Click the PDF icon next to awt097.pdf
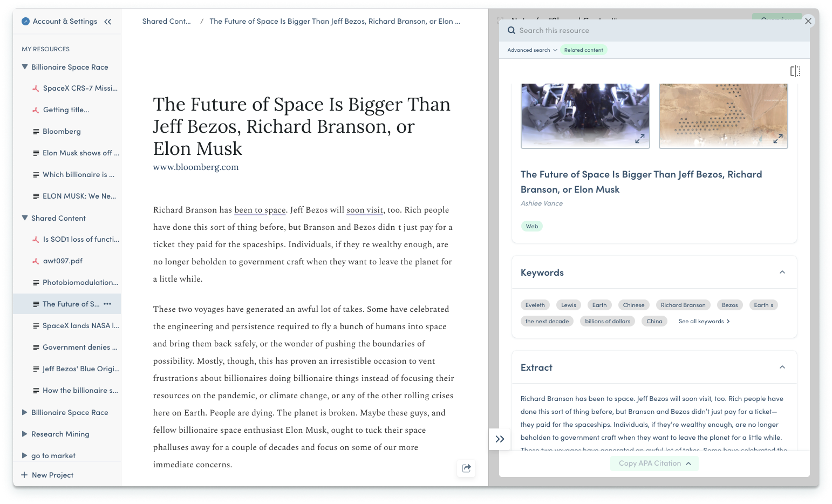The width and height of the screenshot is (832, 504). tap(36, 261)
